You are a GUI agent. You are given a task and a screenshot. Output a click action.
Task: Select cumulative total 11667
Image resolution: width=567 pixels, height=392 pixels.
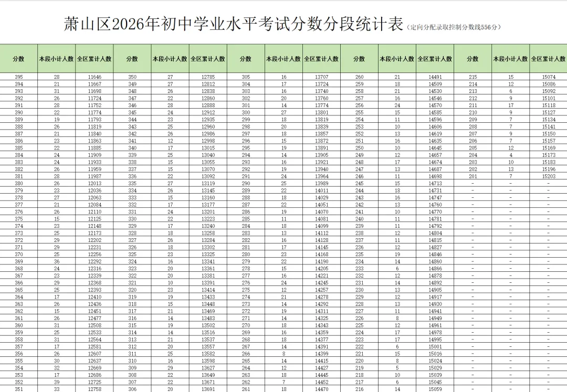(x=94, y=84)
